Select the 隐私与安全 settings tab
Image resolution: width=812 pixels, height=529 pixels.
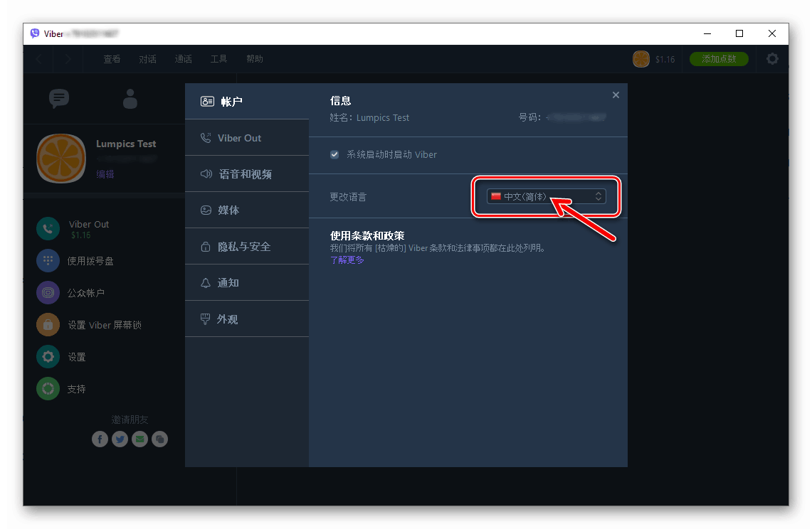[247, 247]
